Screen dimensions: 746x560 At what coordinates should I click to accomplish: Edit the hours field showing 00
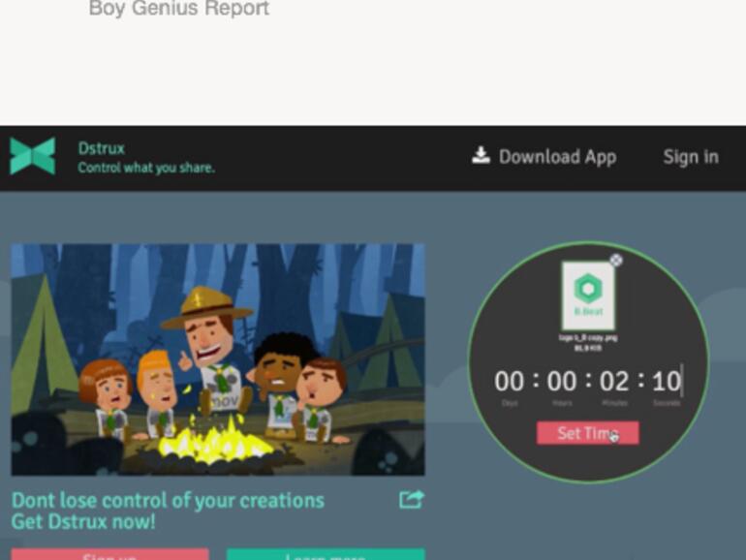coord(562,381)
